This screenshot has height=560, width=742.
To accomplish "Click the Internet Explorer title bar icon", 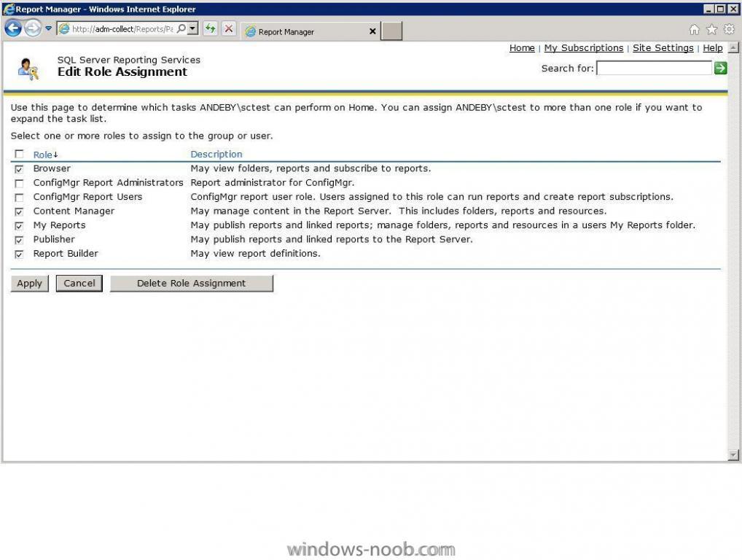I will point(9,9).
